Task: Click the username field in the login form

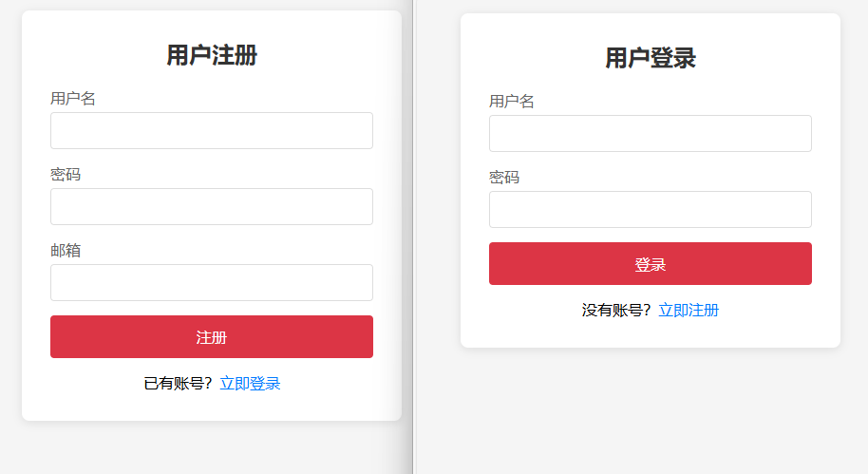Action: [x=650, y=133]
